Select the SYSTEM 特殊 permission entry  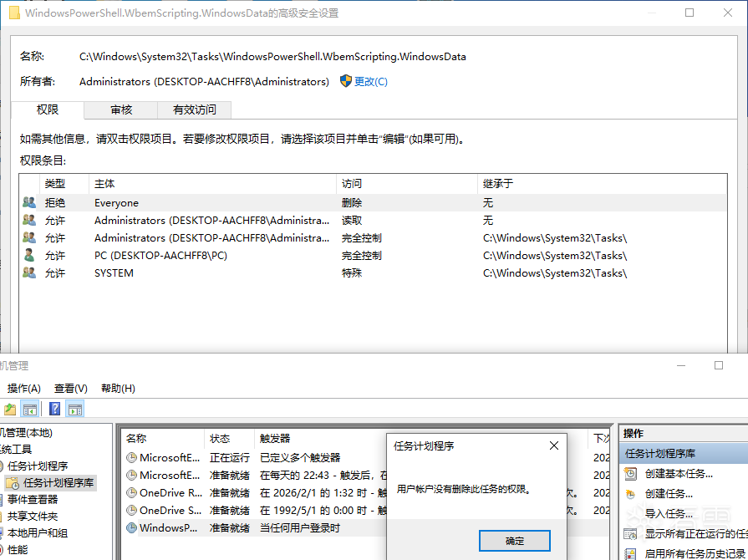click(x=374, y=272)
